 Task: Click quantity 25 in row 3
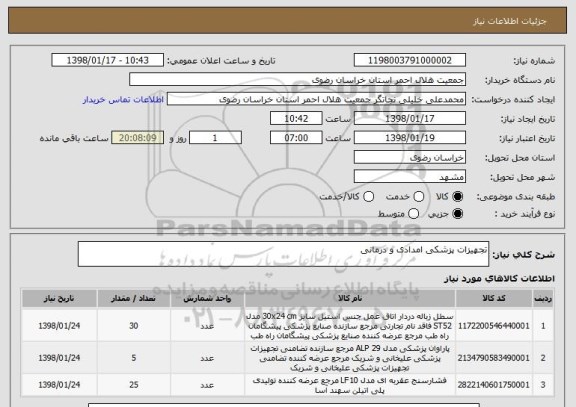(134, 385)
